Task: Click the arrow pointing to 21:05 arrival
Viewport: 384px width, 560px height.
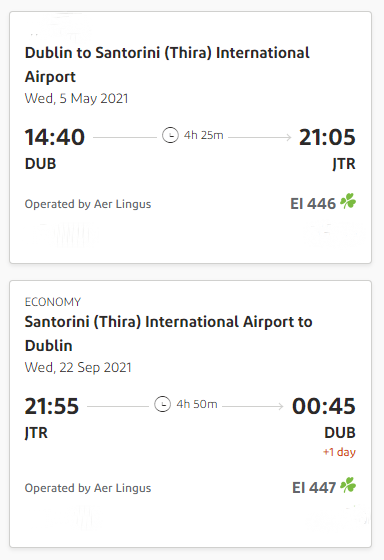Action: (x=260, y=137)
